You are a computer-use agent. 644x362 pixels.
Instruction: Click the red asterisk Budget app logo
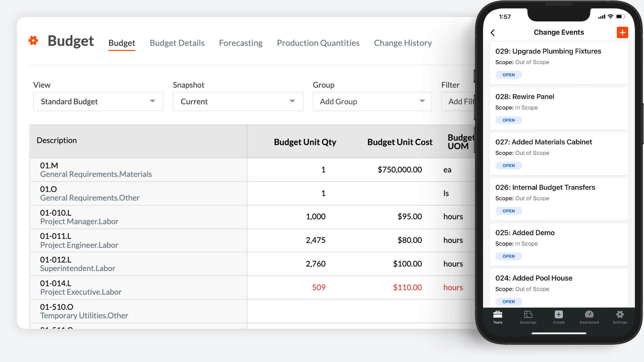(x=34, y=42)
